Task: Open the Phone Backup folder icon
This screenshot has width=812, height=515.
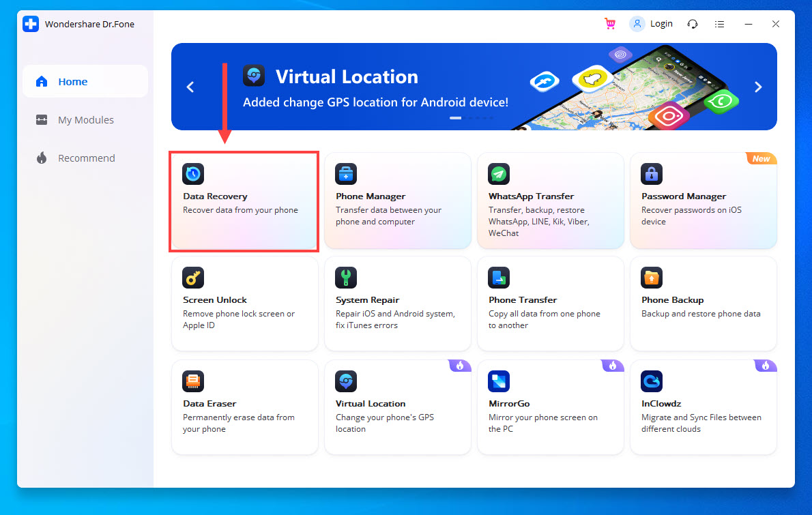Action: (x=652, y=278)
